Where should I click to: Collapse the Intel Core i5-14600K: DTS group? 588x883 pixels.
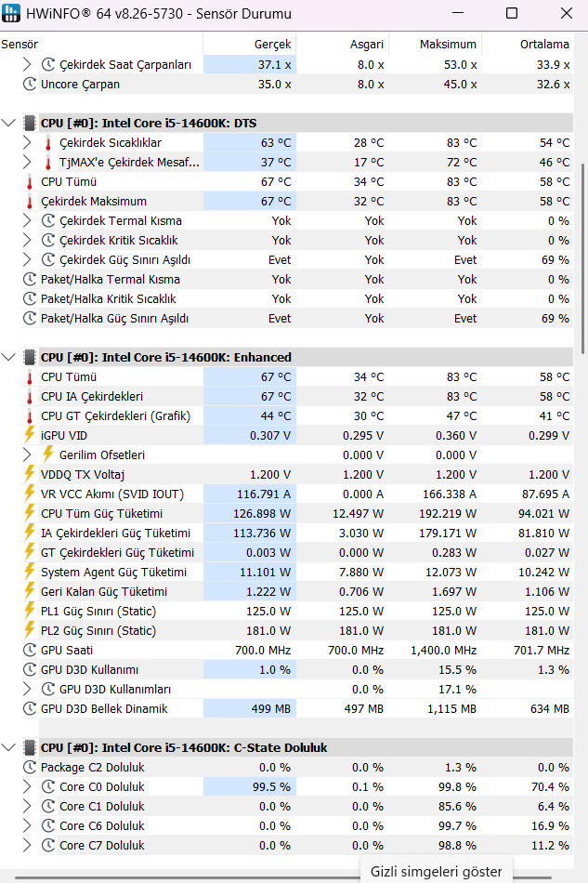(8, 123)
